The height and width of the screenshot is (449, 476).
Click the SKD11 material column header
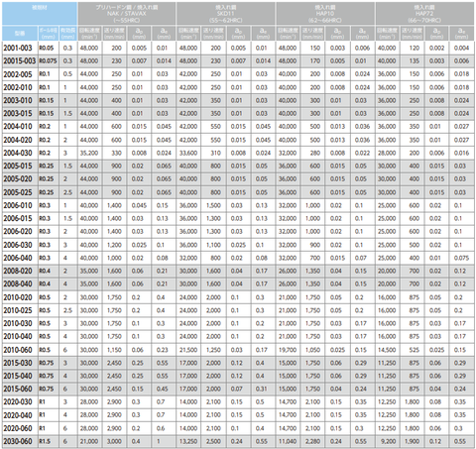(226, 14)
